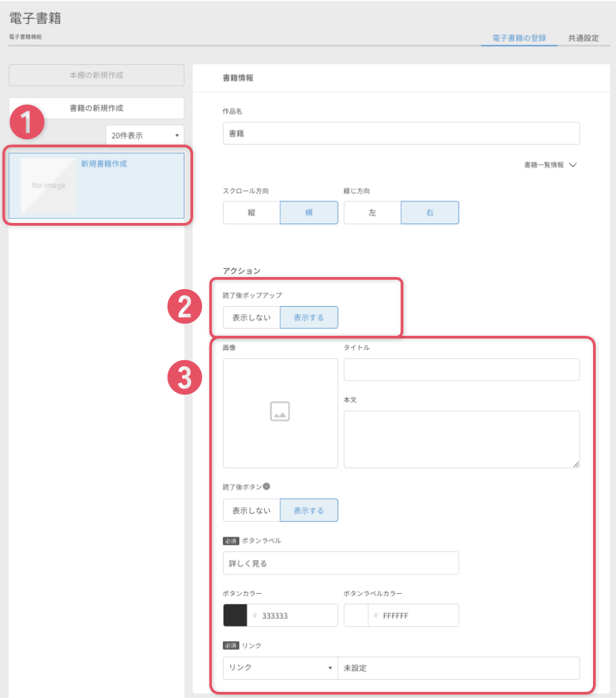Screen dimensions: 616x698
Task: Choose 表示する for 読了後ボタン
Action: 309,510
